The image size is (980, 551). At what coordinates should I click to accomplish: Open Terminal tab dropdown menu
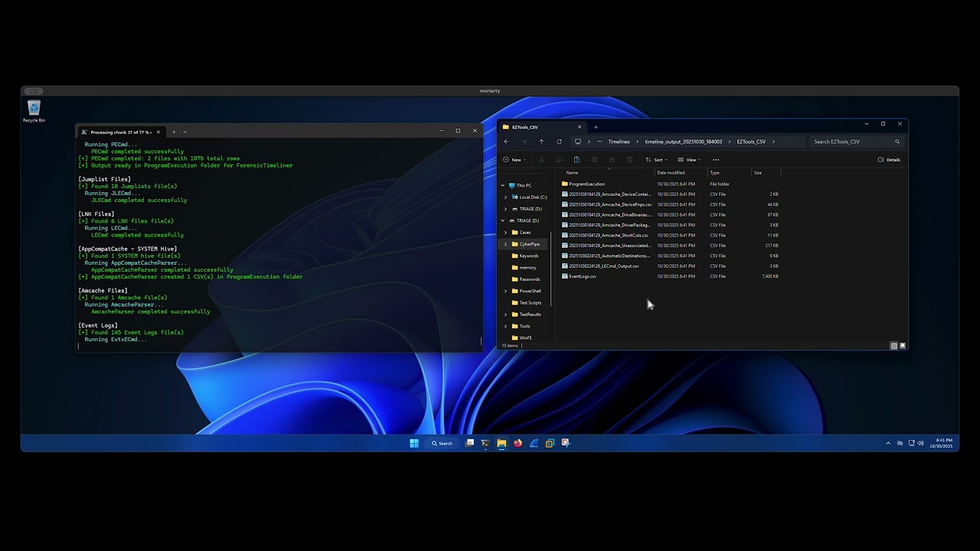point(185,132)
